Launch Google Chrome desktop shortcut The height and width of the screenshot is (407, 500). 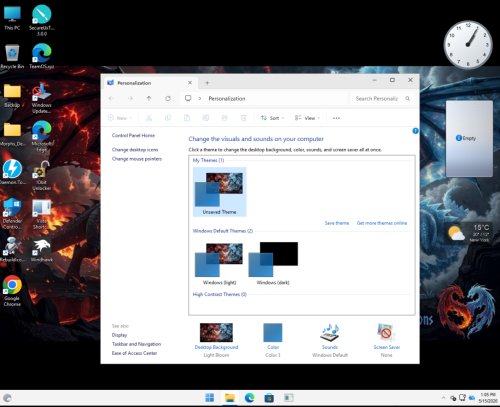click(12, 290)
